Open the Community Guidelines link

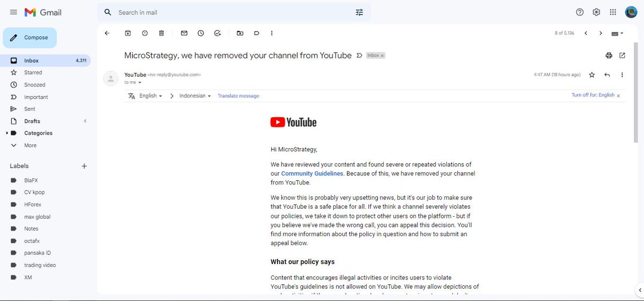point(312,174)
